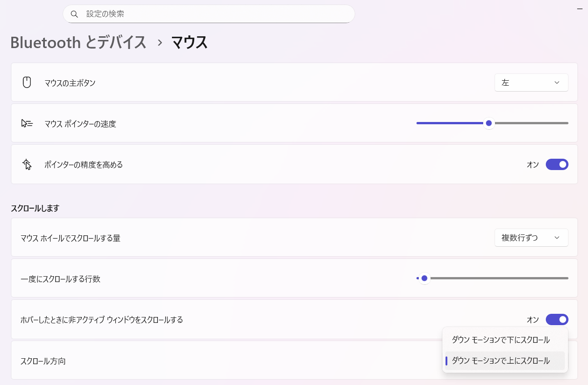Turn off ホバーしたときに非アクティブ ウィンドウをスクロールする toggle
Viewport: 588px width, 385px height.
click(557, 320)
